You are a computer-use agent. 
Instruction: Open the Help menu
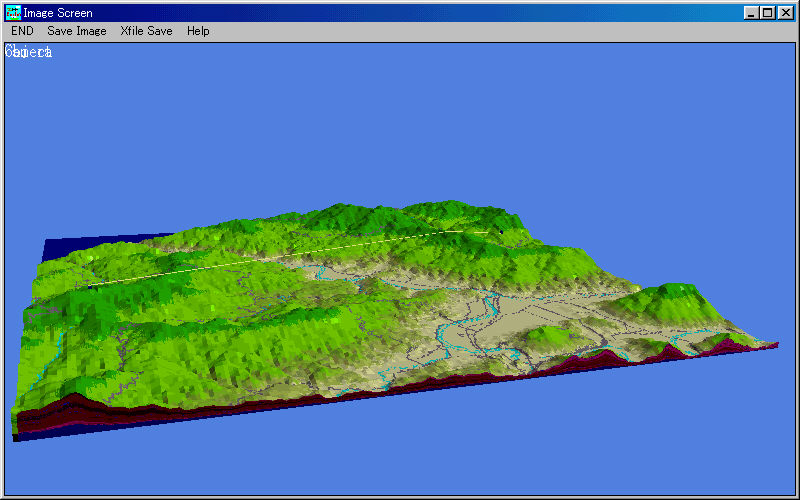click(x=198, y=31)
